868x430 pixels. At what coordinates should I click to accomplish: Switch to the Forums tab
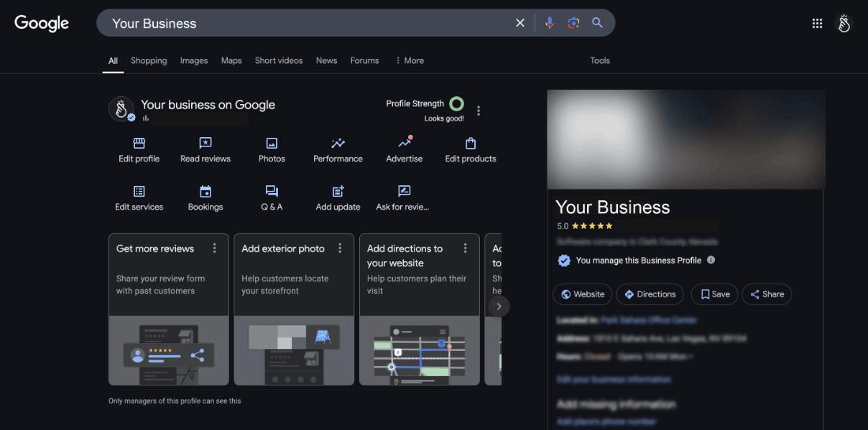point(364,60)
